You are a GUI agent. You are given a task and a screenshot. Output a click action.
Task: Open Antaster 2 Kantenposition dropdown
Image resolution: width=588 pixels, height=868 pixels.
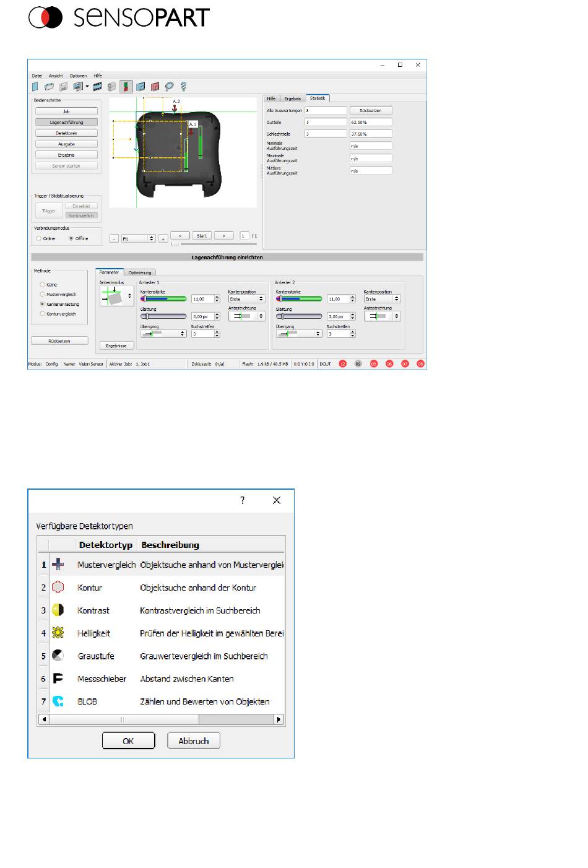[382, 299]
